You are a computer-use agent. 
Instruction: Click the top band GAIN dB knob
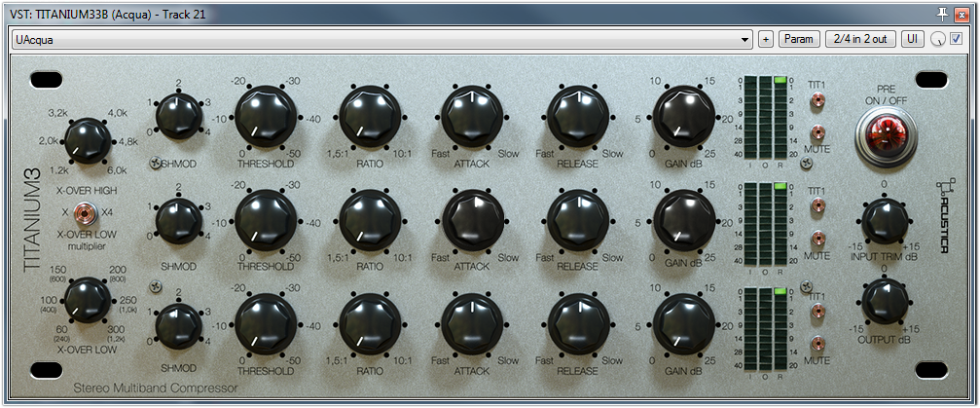tap(683, 117)
